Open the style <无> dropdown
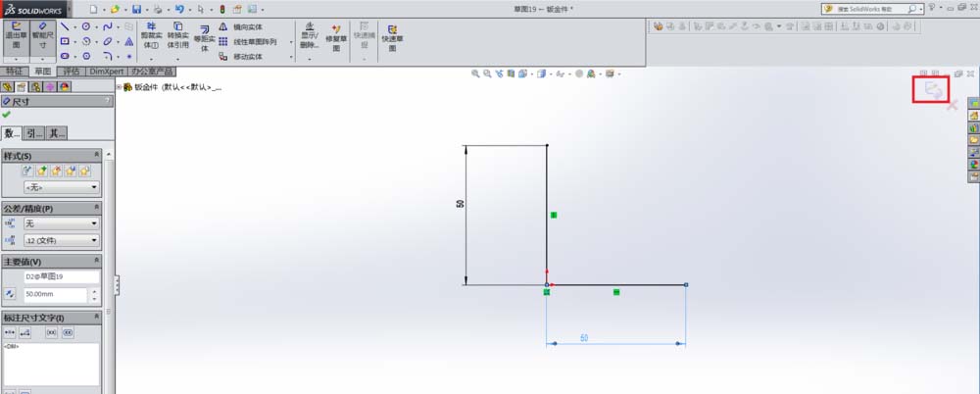Screen dimensions: 980x394 [x=61, y=187]
